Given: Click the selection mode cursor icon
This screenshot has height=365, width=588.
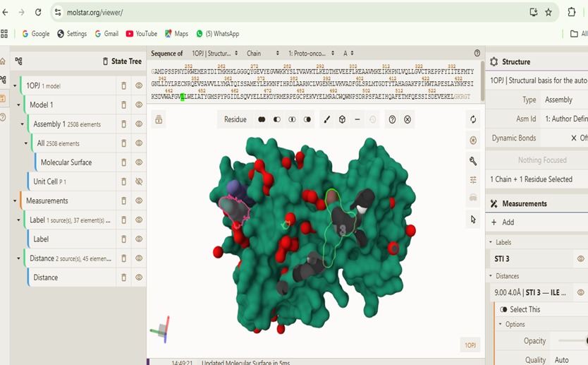Looking at the screenshot, I should (473, 220).
